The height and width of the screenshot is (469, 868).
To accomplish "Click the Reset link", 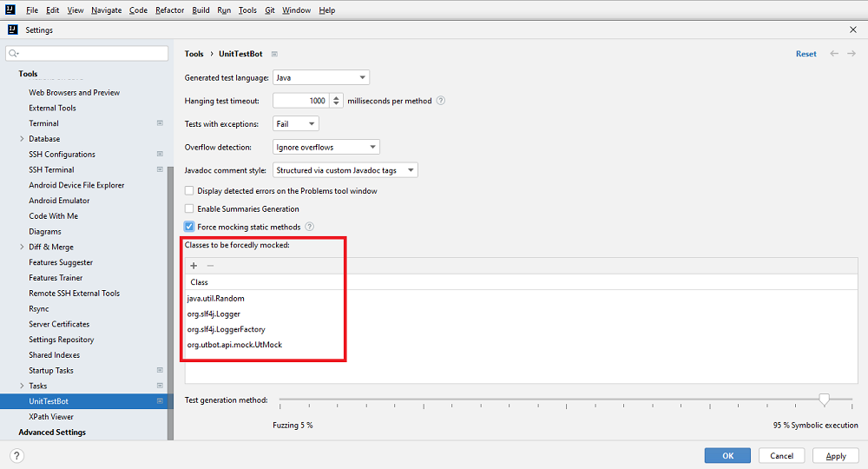I will (806, 54).
